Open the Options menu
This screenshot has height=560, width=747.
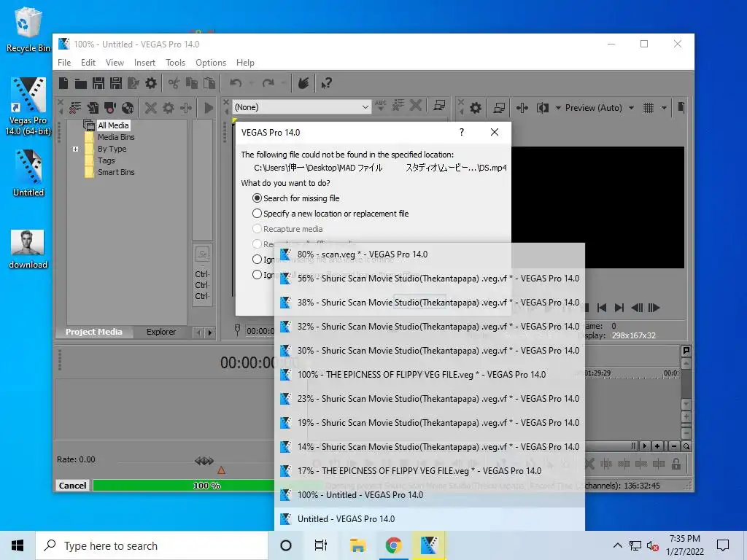pos(211,63)
